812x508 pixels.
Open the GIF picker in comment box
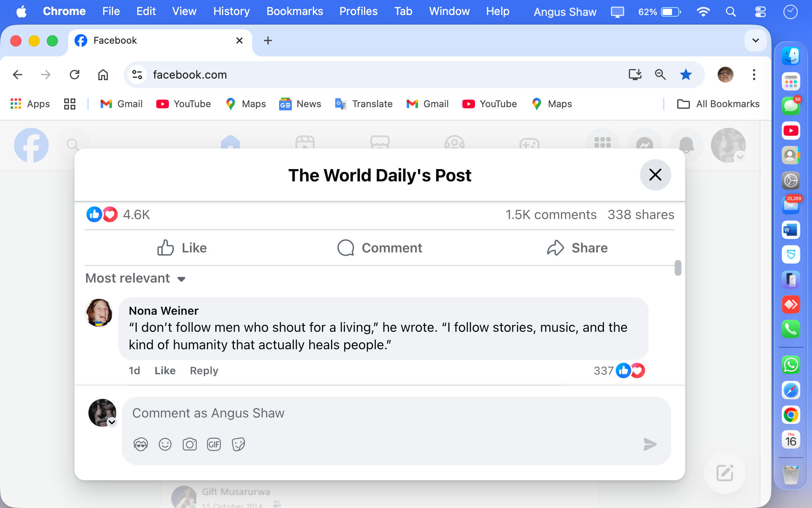click(214, 444)
